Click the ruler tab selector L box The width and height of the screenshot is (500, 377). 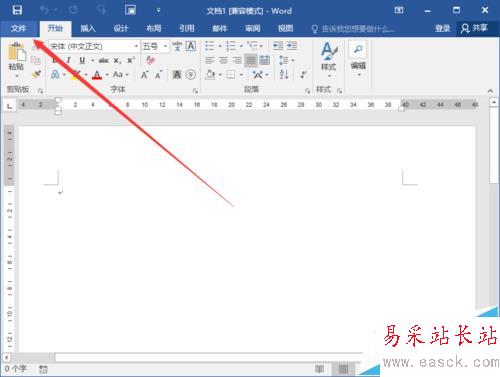(x=10, y=106)
